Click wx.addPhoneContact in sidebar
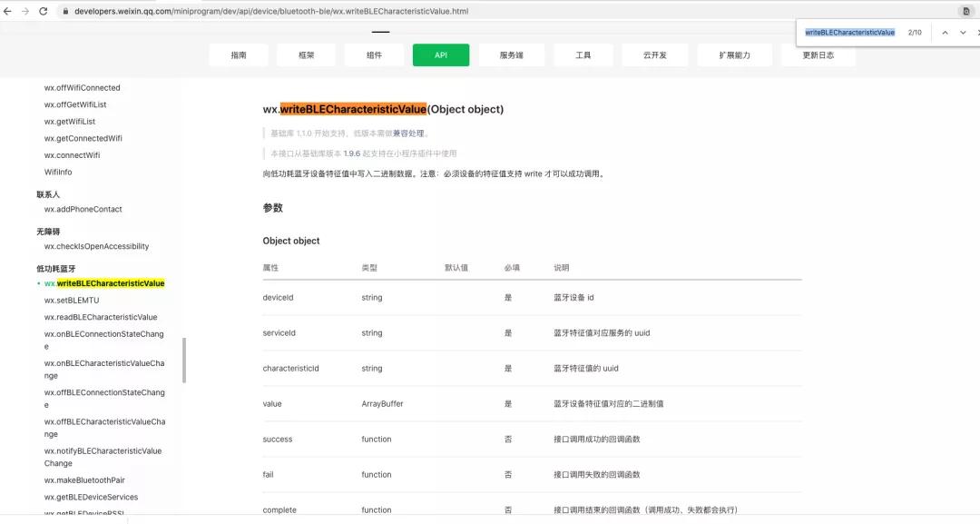Screen dimensions: 980x524 [83, 209]
